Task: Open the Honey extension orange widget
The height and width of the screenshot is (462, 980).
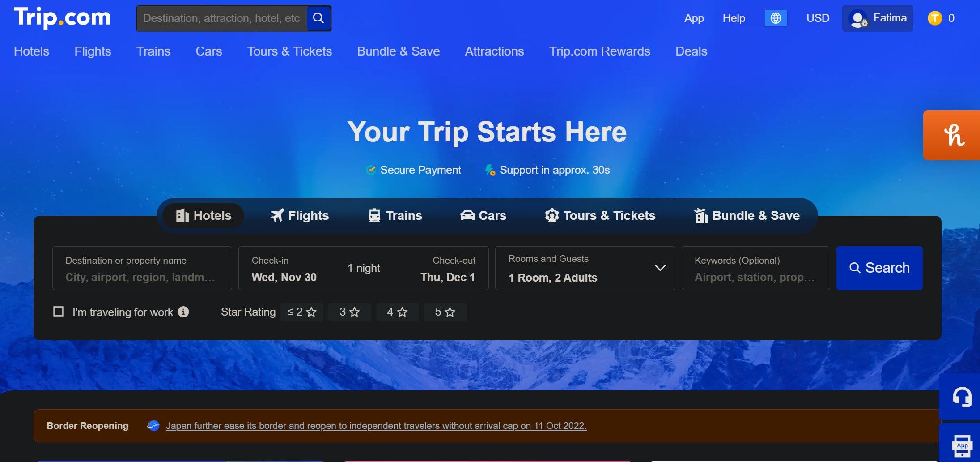Action: [952, 135]
